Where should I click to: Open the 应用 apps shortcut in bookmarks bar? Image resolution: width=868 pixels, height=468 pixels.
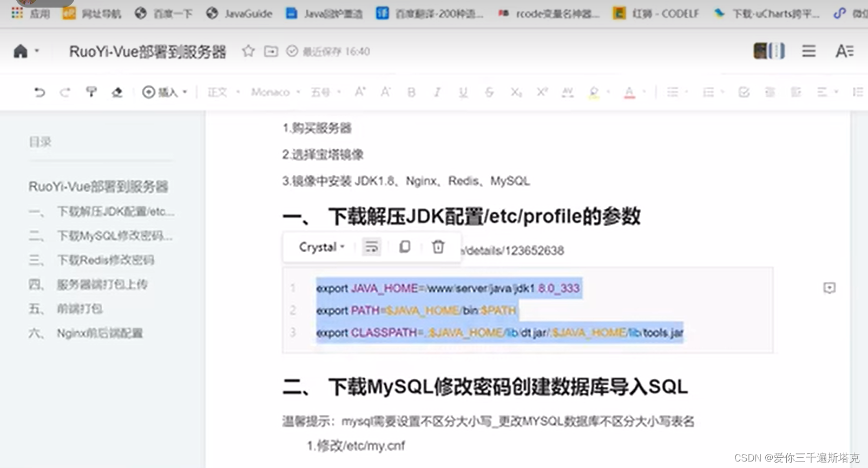pos(31,14)
